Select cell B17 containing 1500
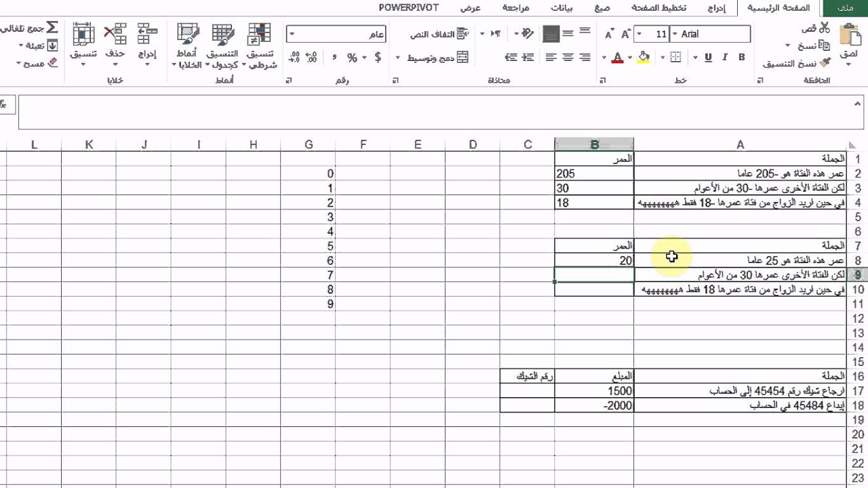The height and width of the screenshot is (488, 868). coord(595,391)
